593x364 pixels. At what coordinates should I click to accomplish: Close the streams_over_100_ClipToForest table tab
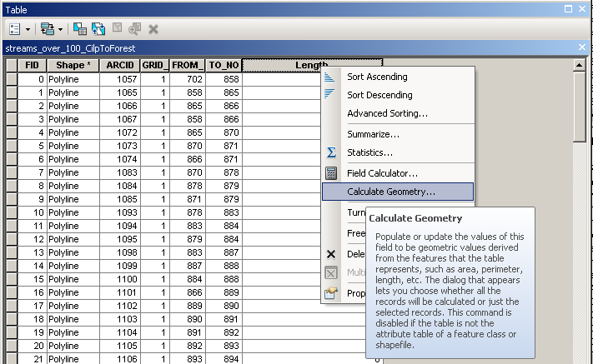(583, 47)
